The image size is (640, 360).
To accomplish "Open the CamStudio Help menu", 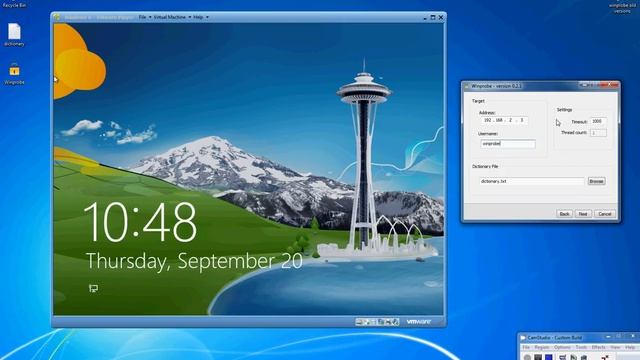I will pos(630,347).
